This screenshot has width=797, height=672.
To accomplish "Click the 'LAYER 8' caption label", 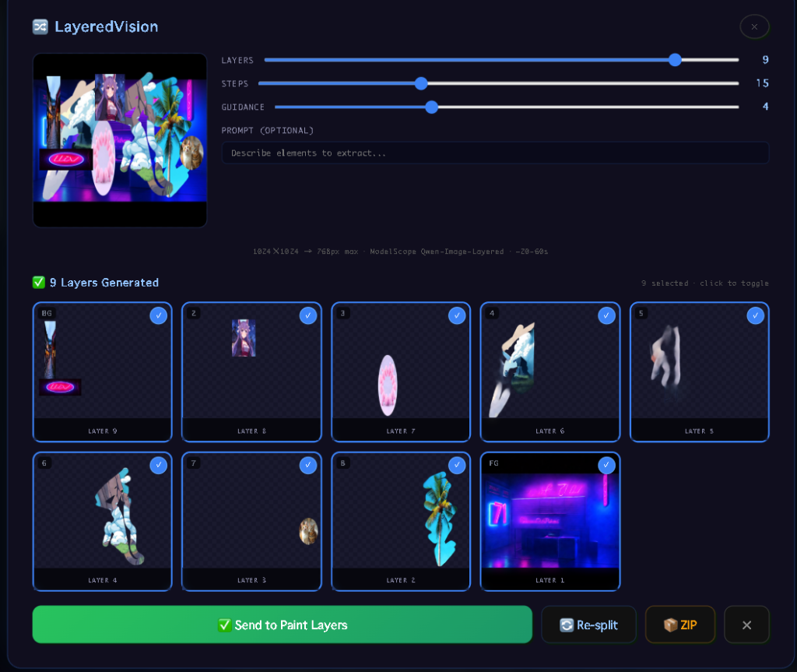I will point(251,431).
